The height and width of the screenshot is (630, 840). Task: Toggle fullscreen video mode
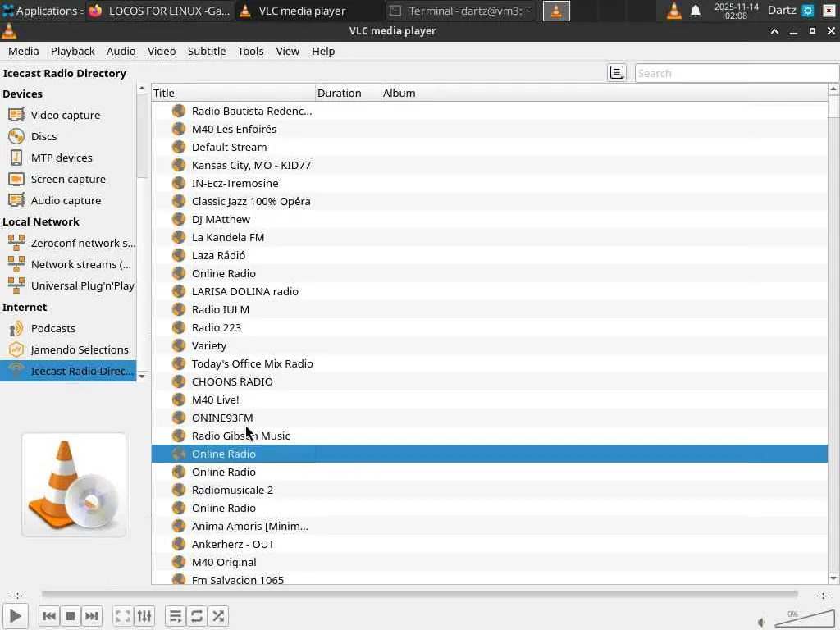[123, 616]
